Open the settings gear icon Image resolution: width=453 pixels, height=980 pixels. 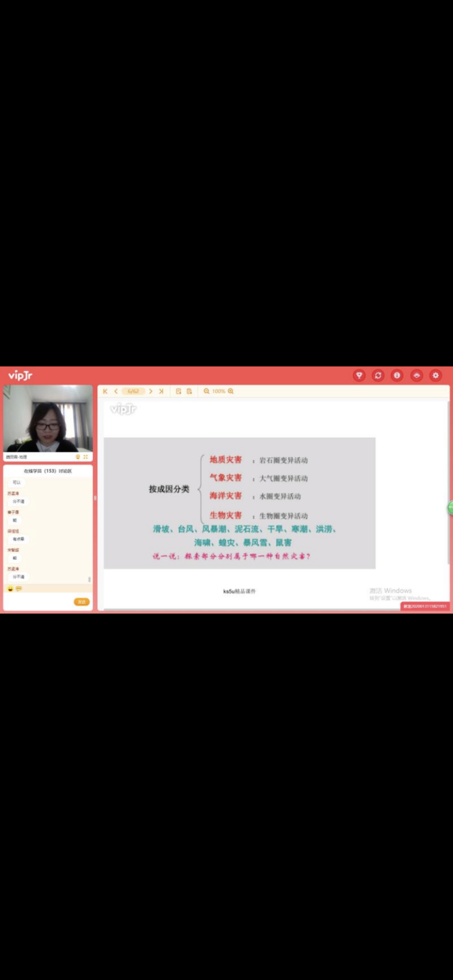click(435, 376)
